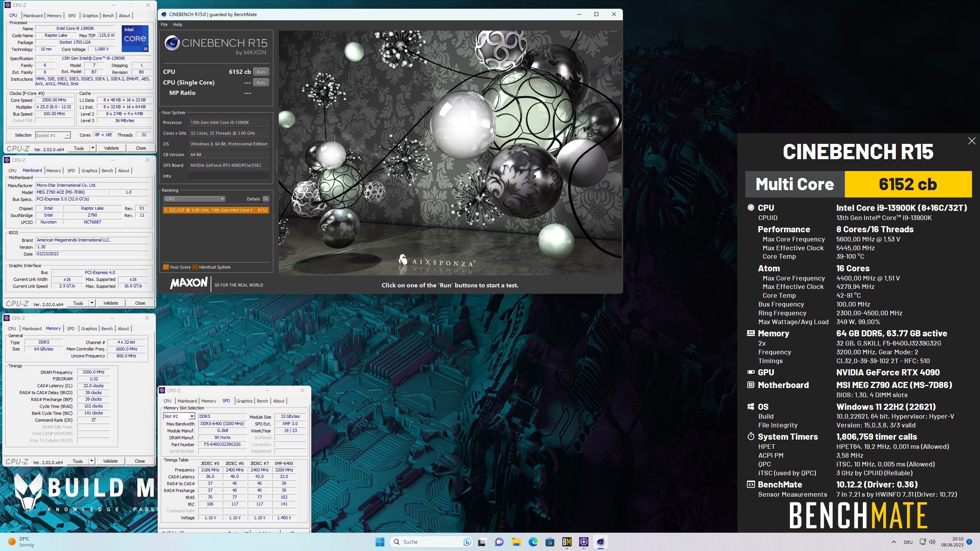Click the orange Your Score legend swatch

point(166,267)
